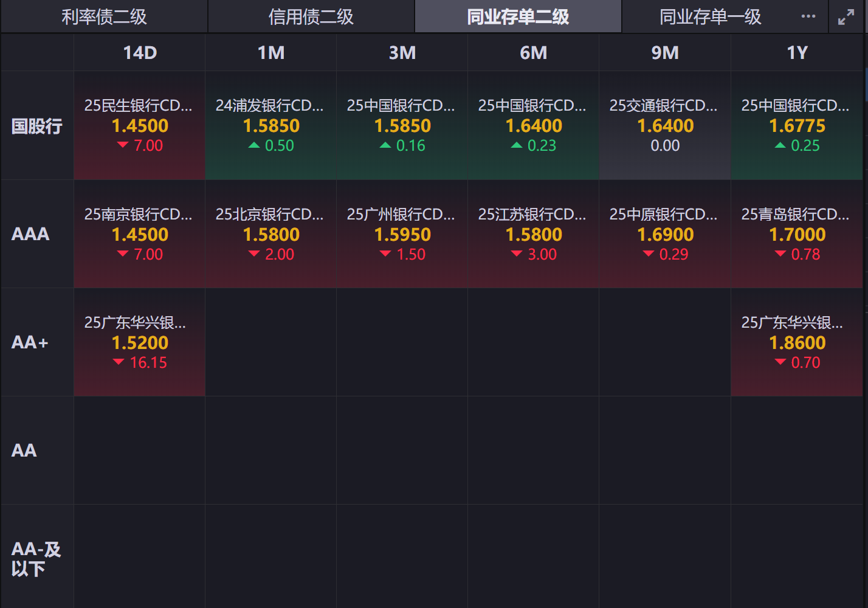Click the 3.00 change under 25江苏银行CD
The image size is (868, 608).
click(x=542, y=255)
